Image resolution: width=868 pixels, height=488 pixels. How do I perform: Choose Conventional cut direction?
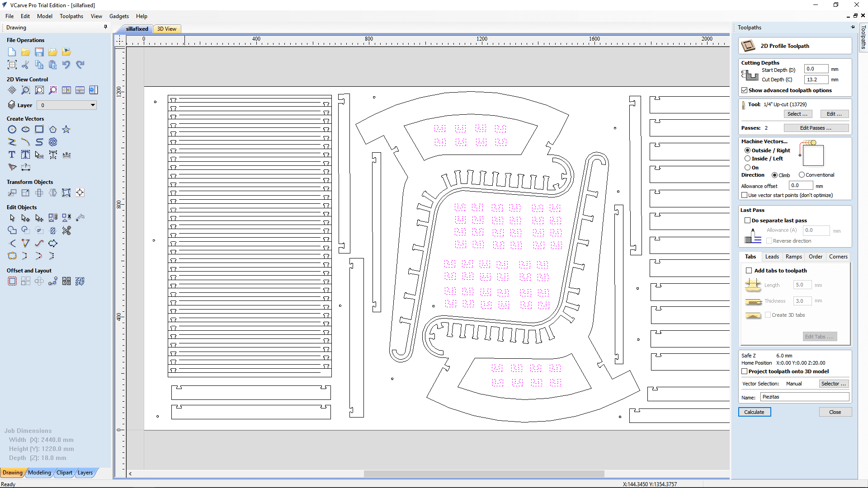802,175
